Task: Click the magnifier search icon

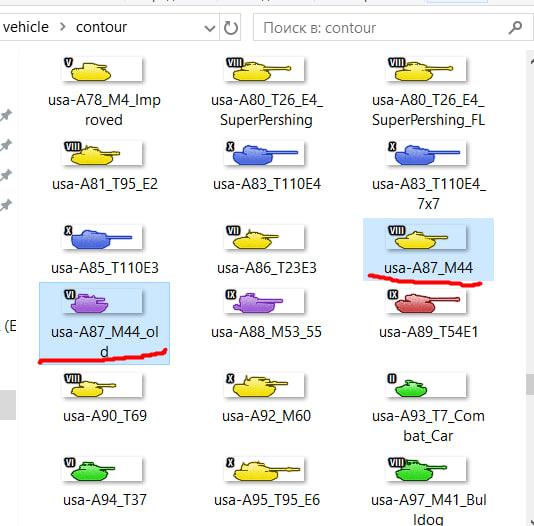Action: [x=515, y=28]
